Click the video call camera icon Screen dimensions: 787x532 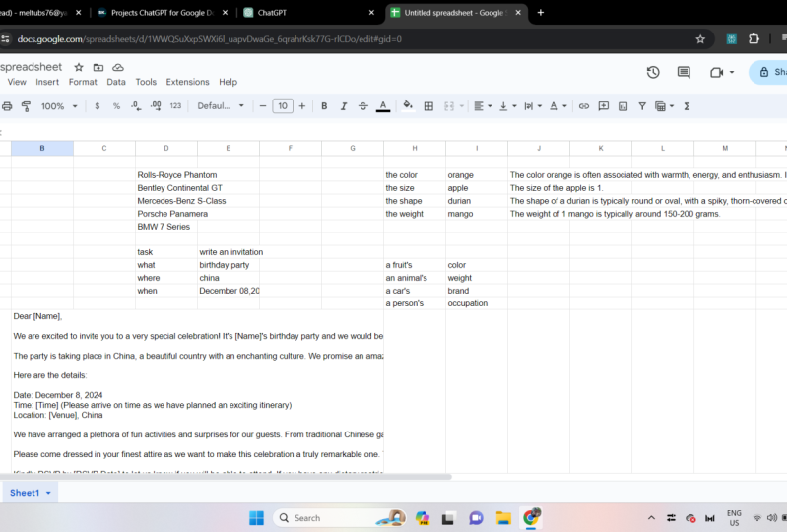click(717, 72)
